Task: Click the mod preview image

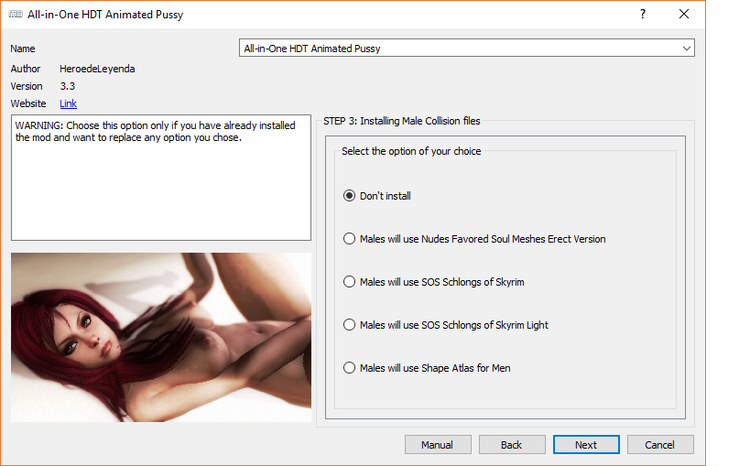Action: [x=161, y=337]
